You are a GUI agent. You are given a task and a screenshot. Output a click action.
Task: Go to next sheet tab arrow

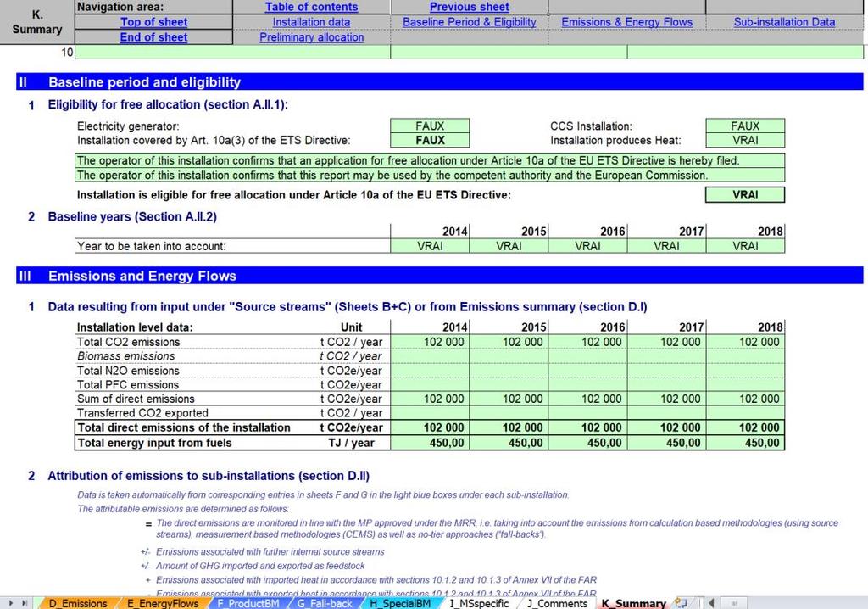(11, 603)
